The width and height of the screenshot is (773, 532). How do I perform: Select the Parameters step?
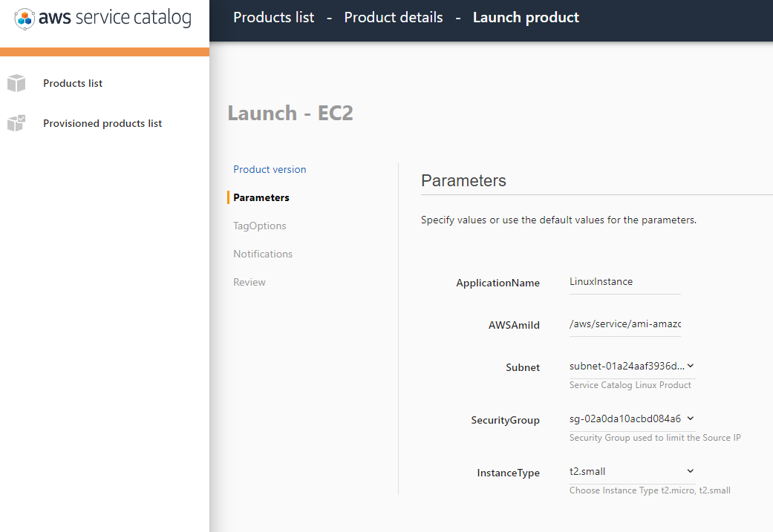click(x=261, y=197)
